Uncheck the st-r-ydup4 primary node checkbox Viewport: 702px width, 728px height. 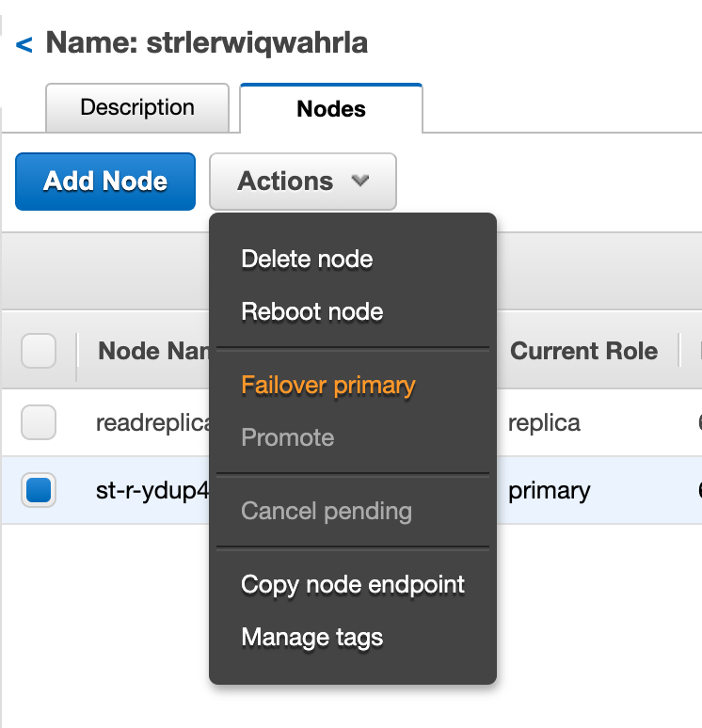point(39,490)
